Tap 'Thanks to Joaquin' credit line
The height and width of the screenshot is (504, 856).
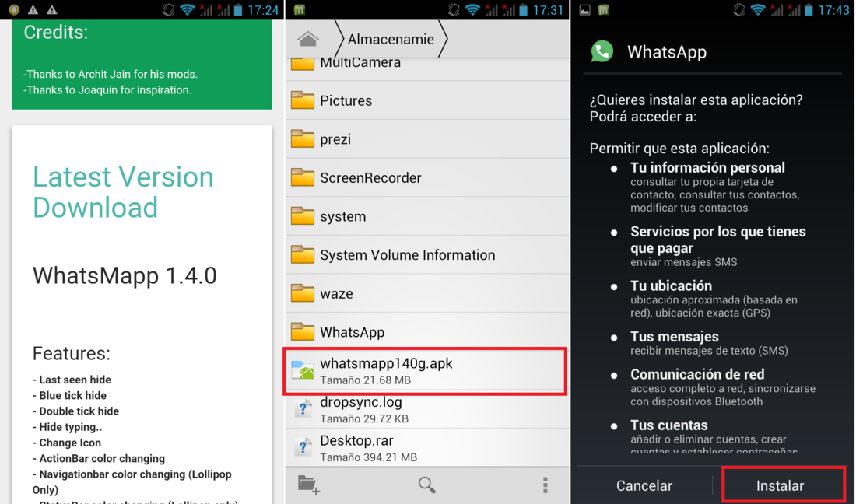click(107, 90)
